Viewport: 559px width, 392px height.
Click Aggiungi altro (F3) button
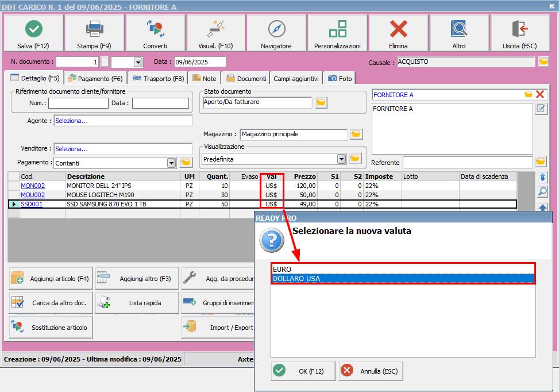[137, 278]
